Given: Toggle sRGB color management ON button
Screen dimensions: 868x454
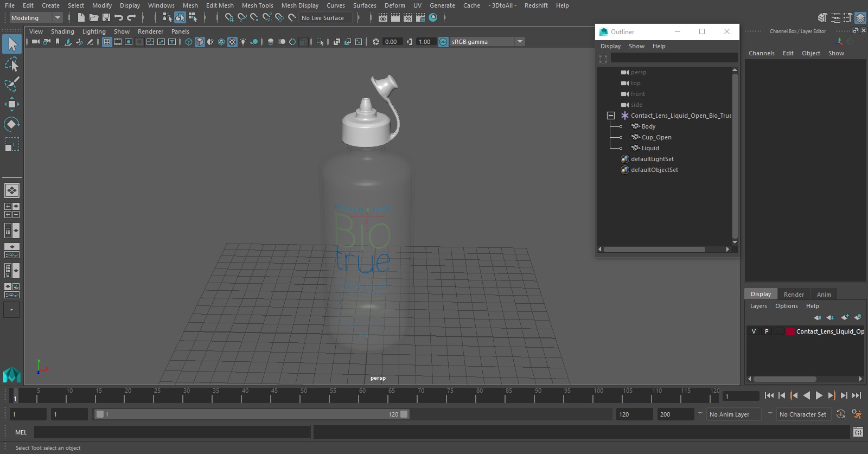Looking at the screenshot, I should [x=443, y=42].
